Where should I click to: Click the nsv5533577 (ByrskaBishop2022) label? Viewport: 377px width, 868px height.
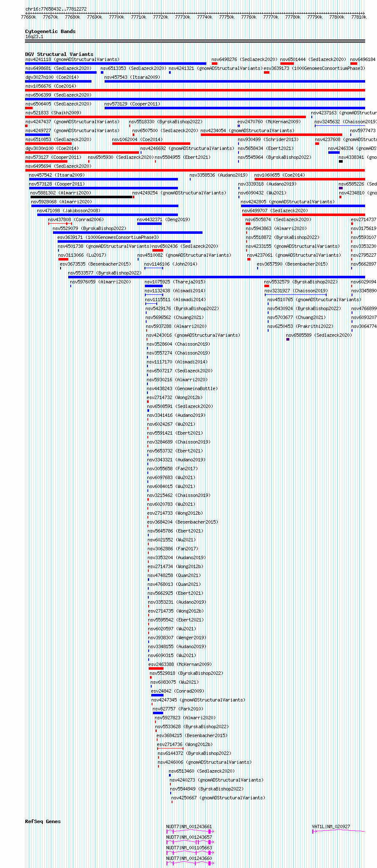[x=105, y=273]
